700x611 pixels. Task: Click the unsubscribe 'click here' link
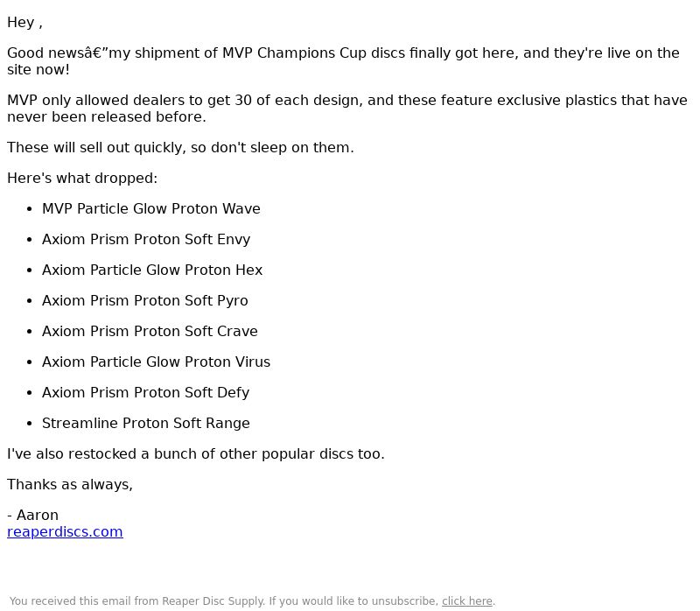coord(467,601)
